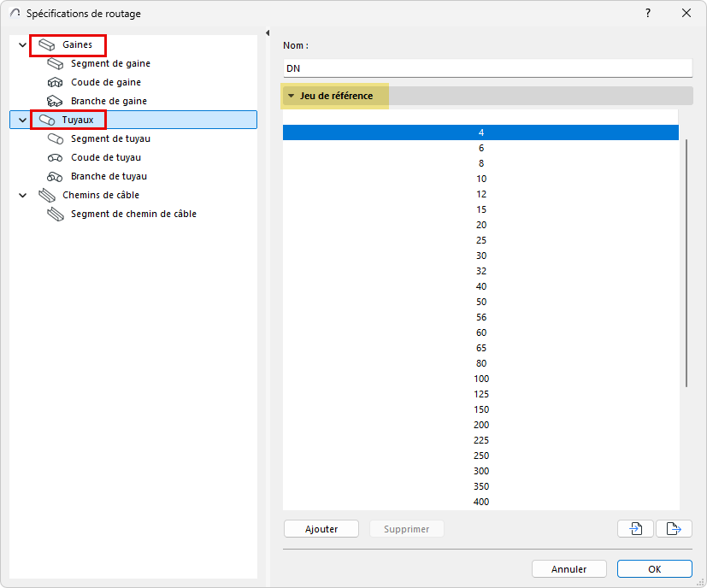
Task: Confirm with the OK button
Action: pyautogui.click(x=655, y=568)
